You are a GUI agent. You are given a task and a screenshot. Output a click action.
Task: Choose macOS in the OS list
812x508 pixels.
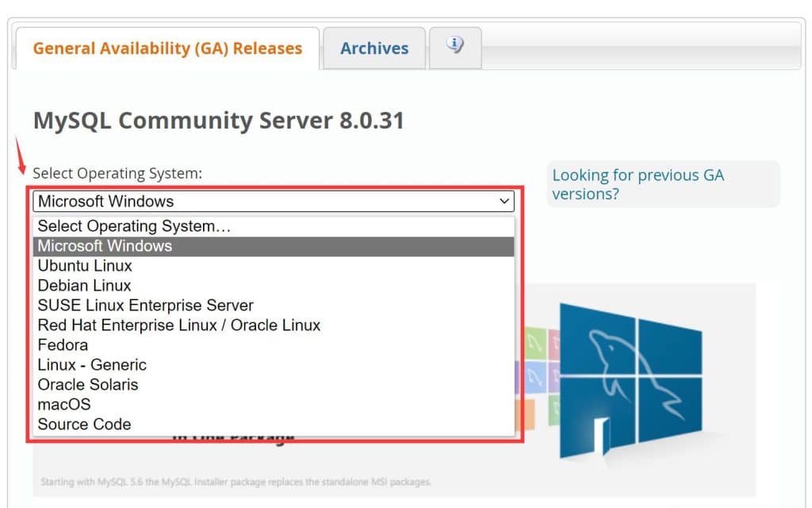[64, 405]
